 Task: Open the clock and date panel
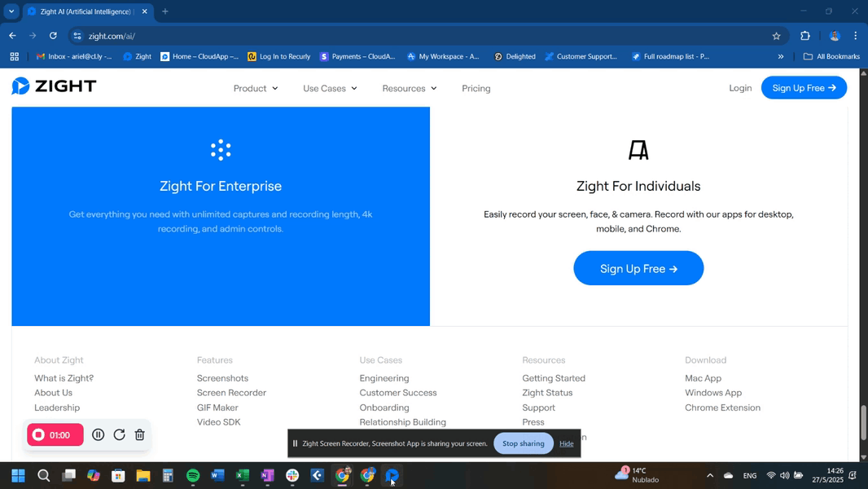coord(827,475)
